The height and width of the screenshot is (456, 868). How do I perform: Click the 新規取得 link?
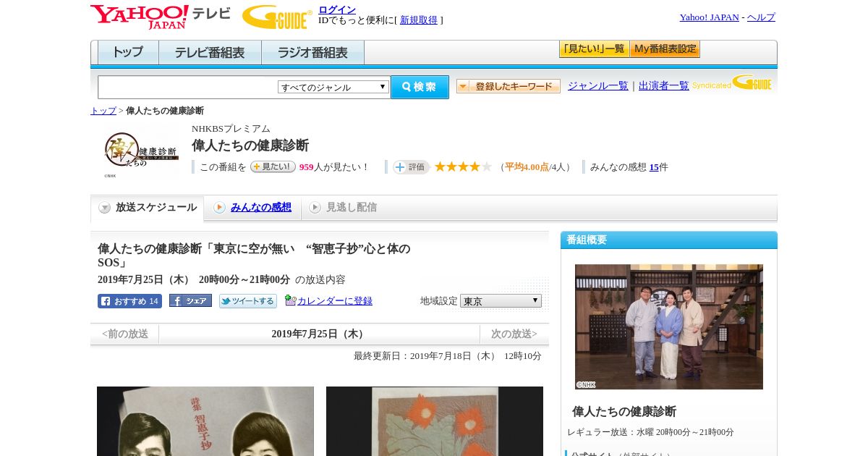point(419,20)
